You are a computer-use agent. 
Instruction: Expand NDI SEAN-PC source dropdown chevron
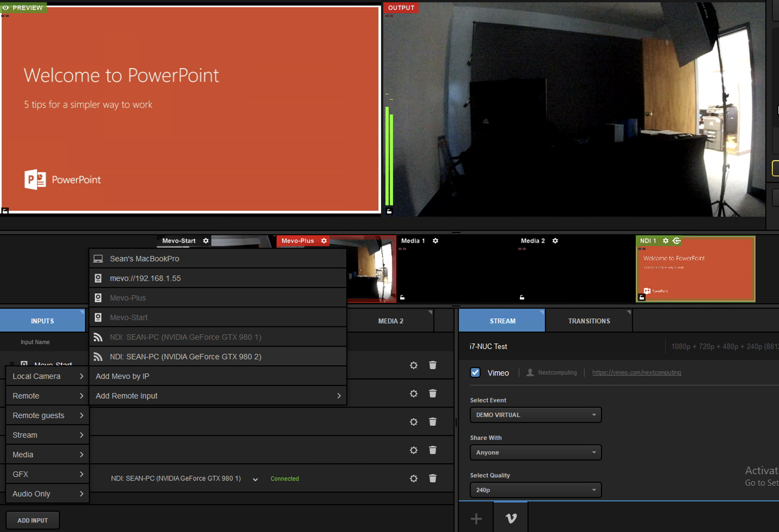tap(255, 479)
